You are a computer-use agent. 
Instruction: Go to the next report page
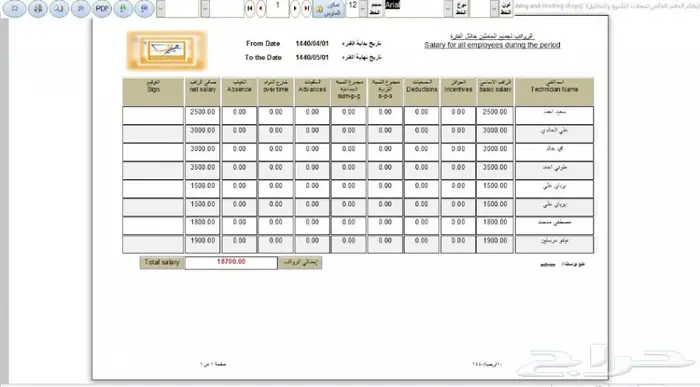295,8
